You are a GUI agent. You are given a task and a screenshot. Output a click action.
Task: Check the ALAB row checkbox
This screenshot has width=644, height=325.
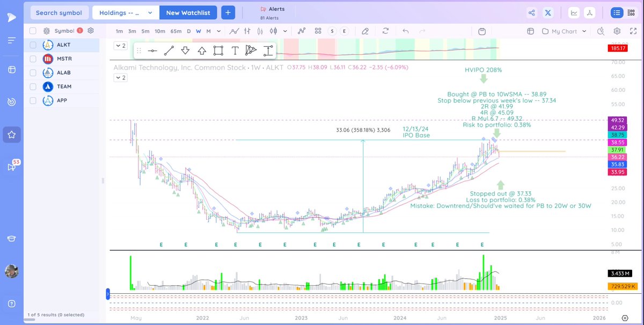tap(33, 73)
